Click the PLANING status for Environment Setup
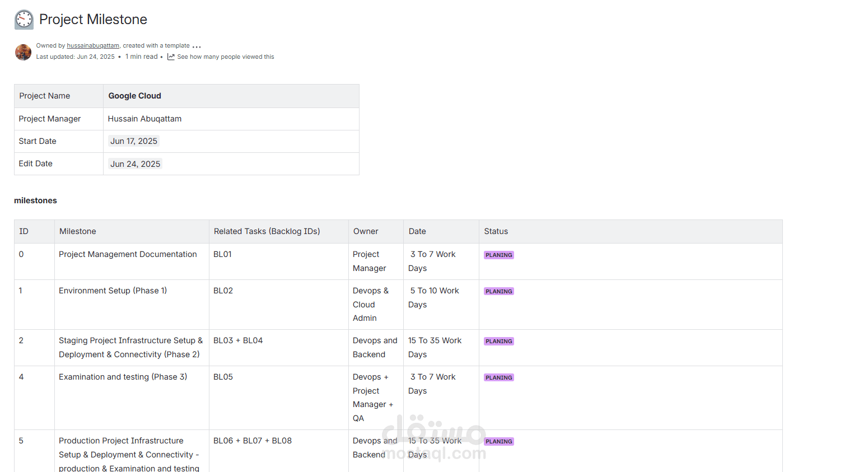The height and width of the screenshot is (472, 868). pyautogui.click(x=499, y=292)
